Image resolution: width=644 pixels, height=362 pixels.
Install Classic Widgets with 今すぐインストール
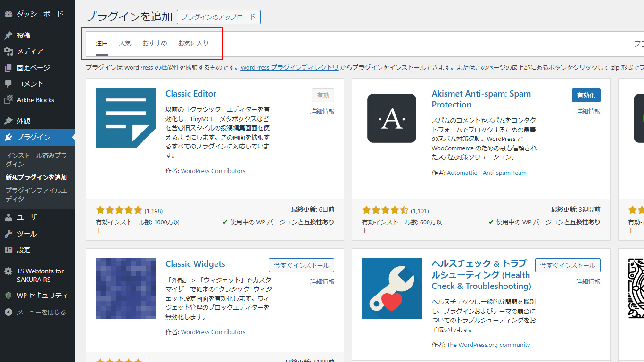pos(301,265)
